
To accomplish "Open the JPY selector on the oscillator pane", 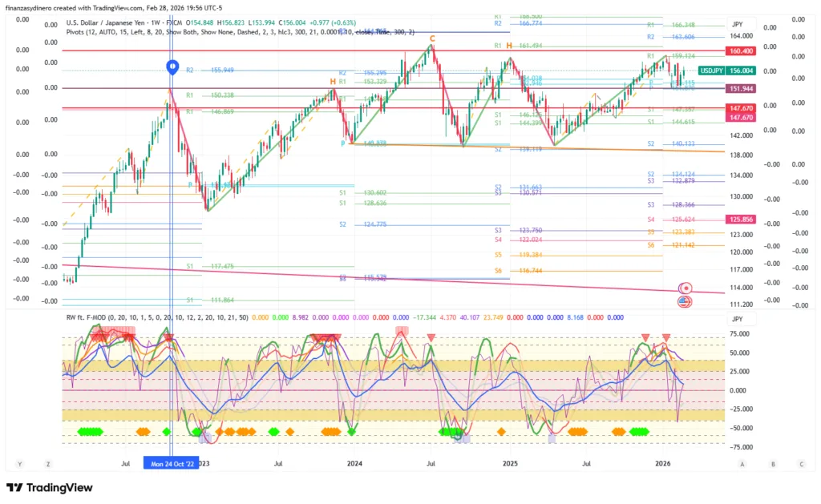I will click(x=737, y=317).
